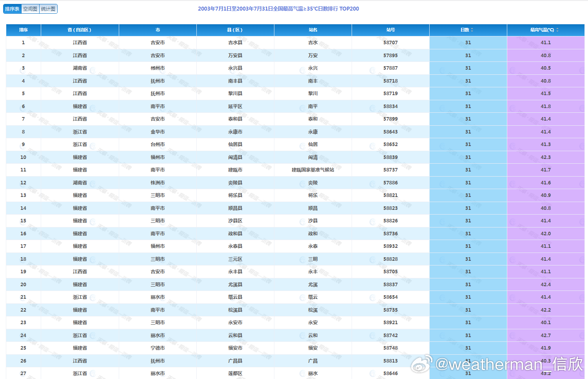The width and height of the screenshot is (588, 379).
Task: Click rank number 13 in 排序 column
Action: (23, 195)
